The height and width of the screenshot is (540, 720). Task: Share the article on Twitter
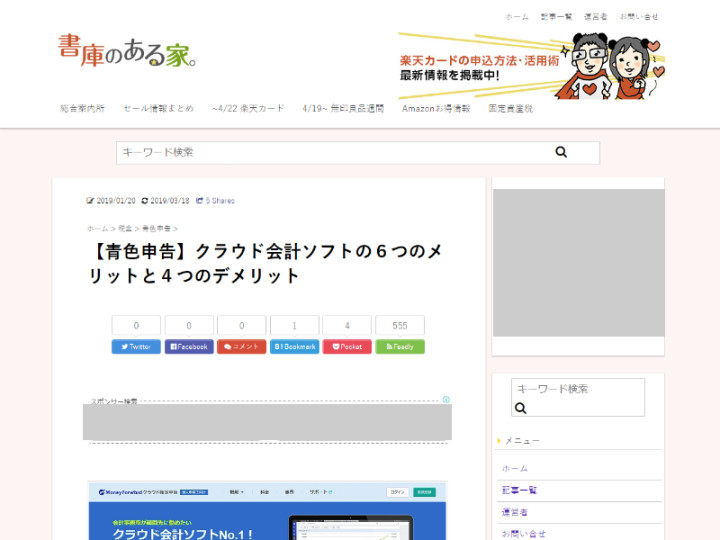136,347
